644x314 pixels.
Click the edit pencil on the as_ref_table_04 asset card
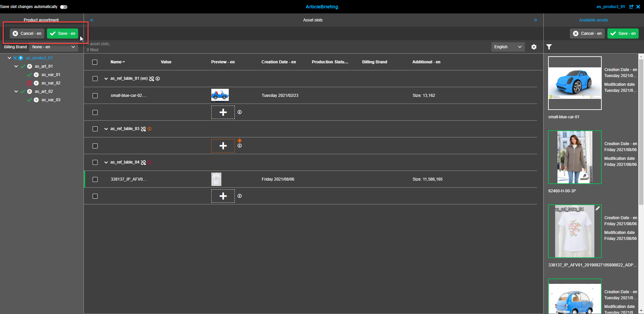[x=598, y=208]
